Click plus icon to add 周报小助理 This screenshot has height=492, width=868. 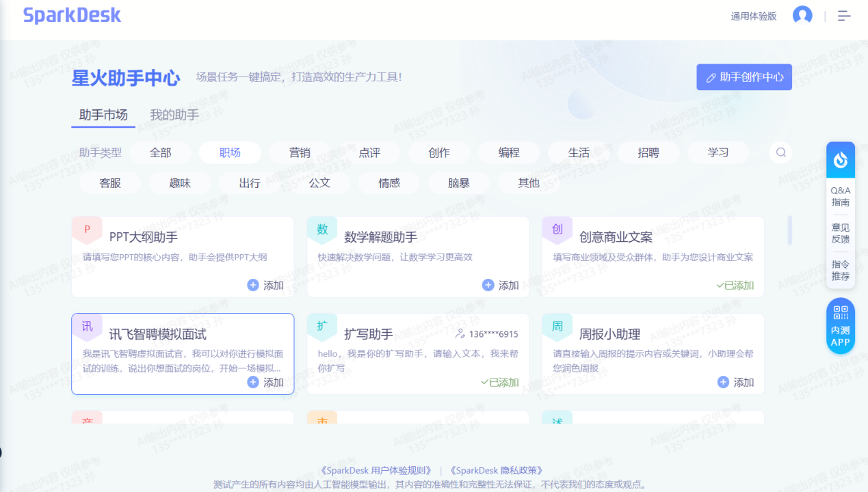723,382
